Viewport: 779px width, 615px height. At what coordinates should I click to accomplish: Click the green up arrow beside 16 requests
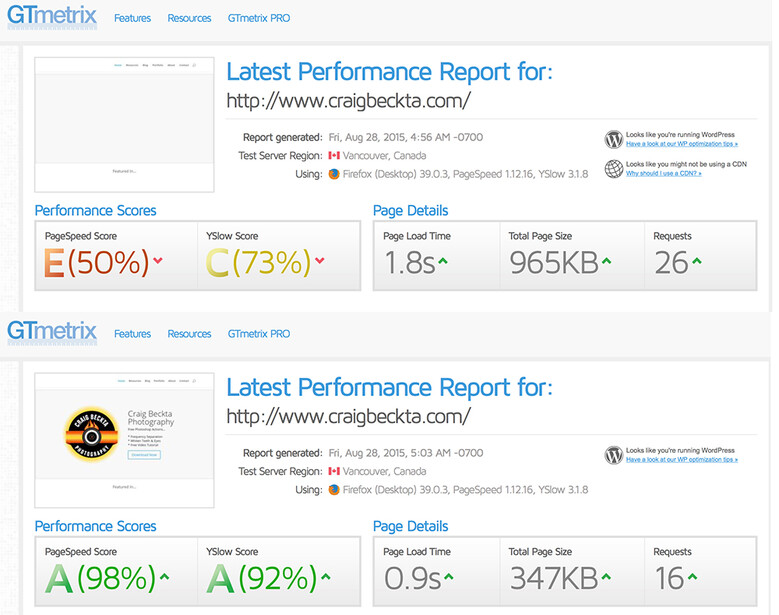click(x=692, y=576)
